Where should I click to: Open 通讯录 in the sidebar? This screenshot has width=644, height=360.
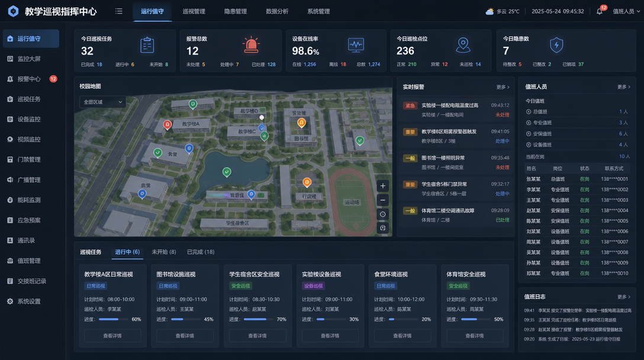click(31, 240)
